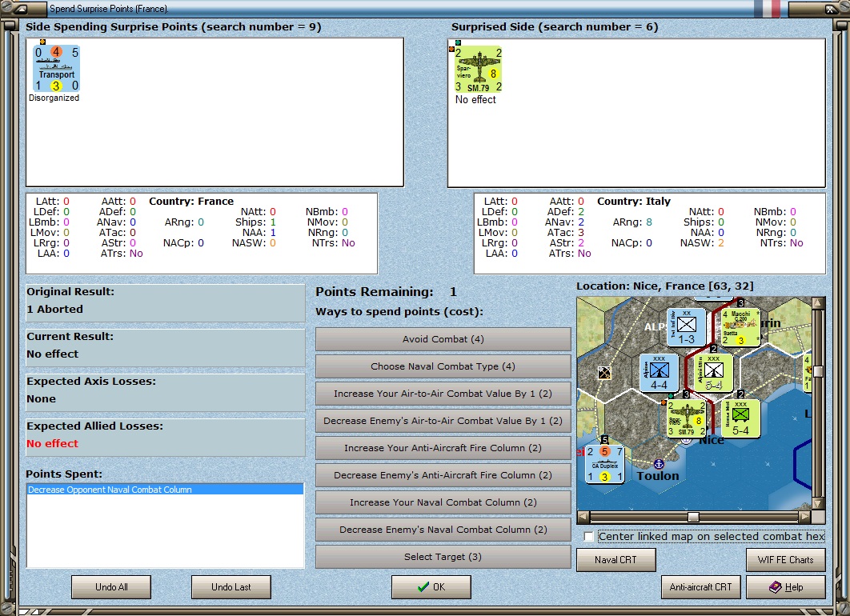This screenshot has height=616, width=850.
Task: Click the 1-3 infantry unit on the map
Action: click(x=686, y=327)
